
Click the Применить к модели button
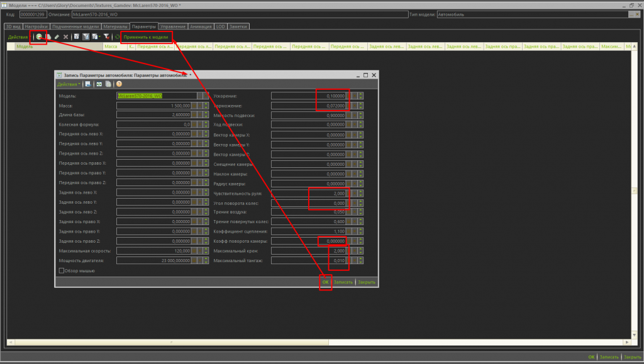146,37
